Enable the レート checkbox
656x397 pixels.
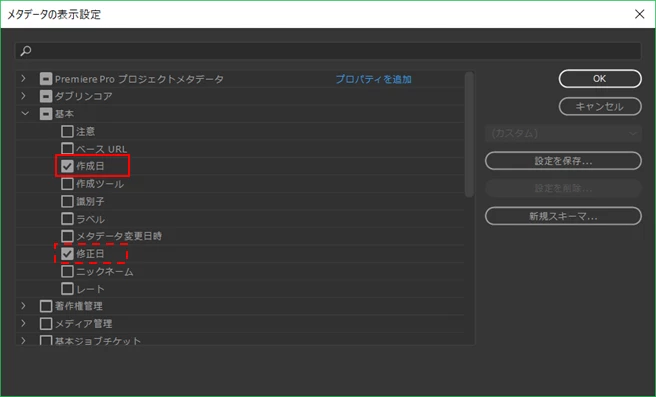pyautogui.click(x=67, y=289)
